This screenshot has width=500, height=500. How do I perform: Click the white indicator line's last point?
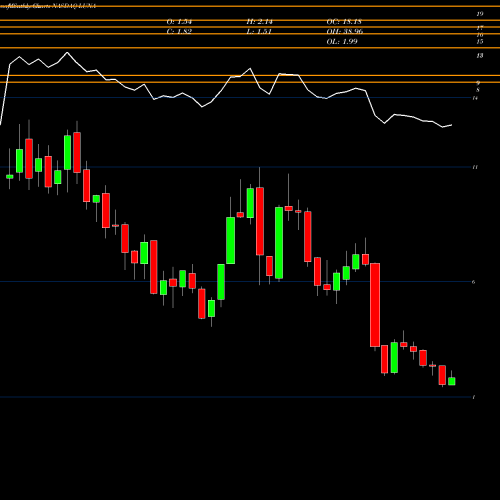(x=452, y=125)
